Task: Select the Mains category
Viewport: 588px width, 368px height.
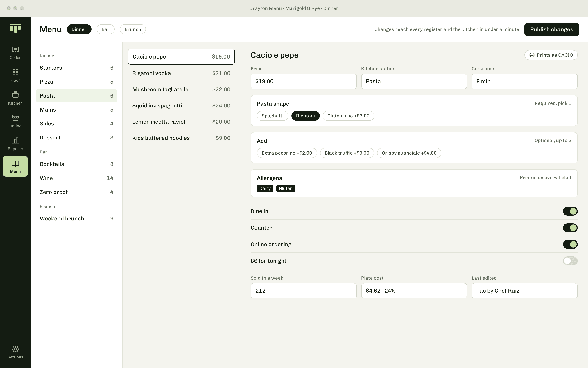Action: 77,109
